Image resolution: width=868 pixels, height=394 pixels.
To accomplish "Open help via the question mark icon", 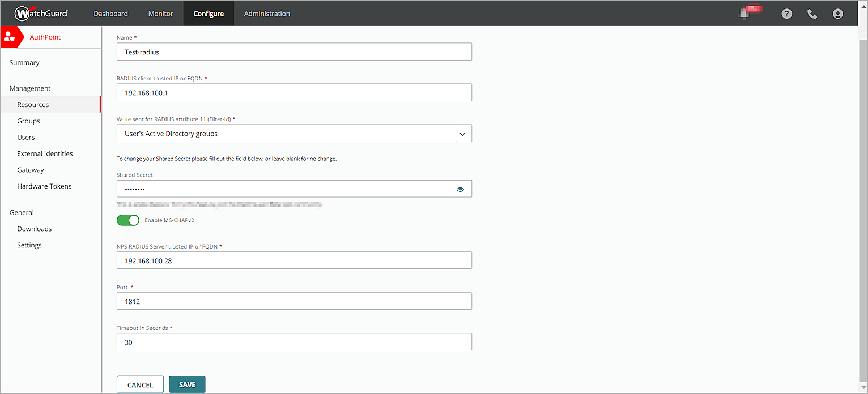I will (786, 13).
